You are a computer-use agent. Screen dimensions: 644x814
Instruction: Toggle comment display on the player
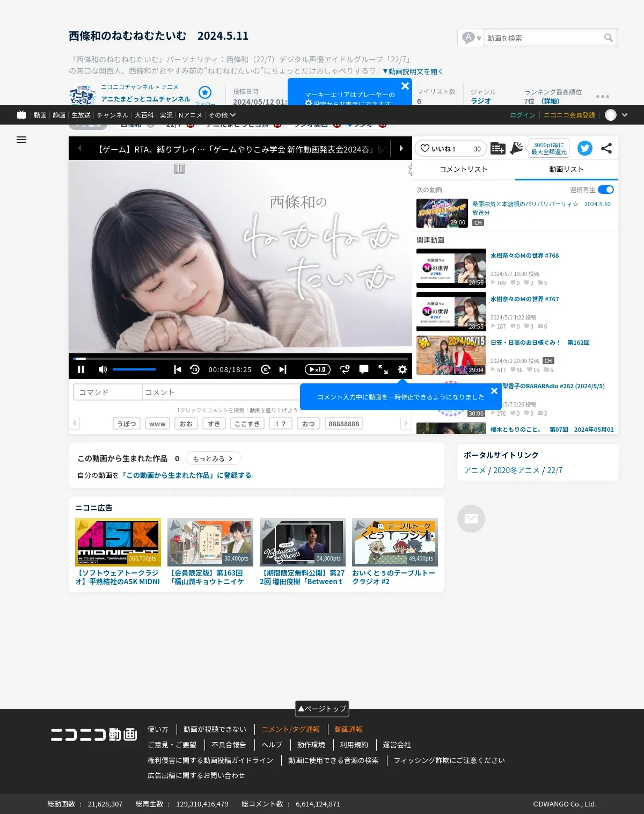click(364, 369)
